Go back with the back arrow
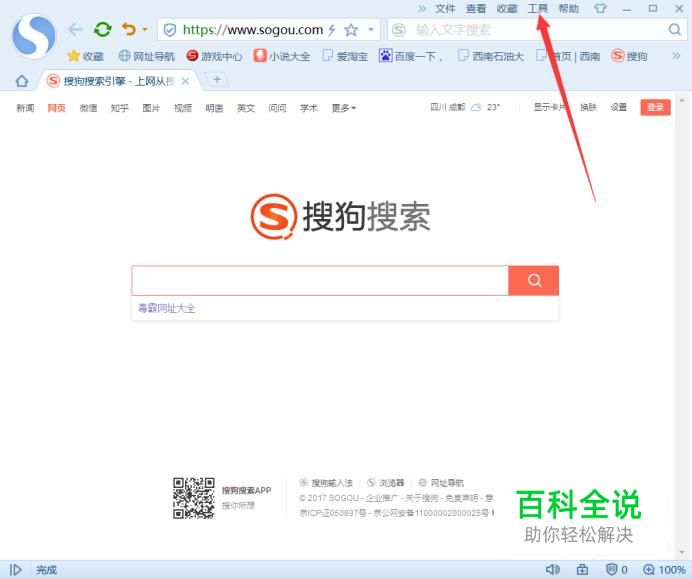692x579 pixels. click(x=75, y=30)
